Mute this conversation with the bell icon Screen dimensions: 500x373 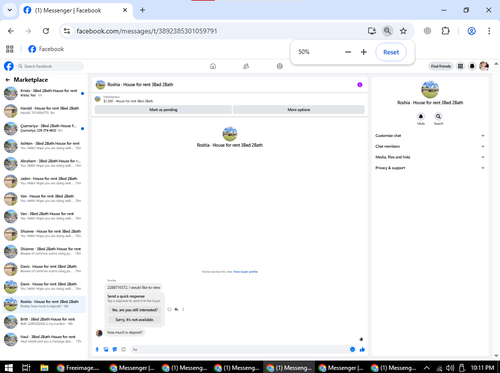[x=421, y=116]
